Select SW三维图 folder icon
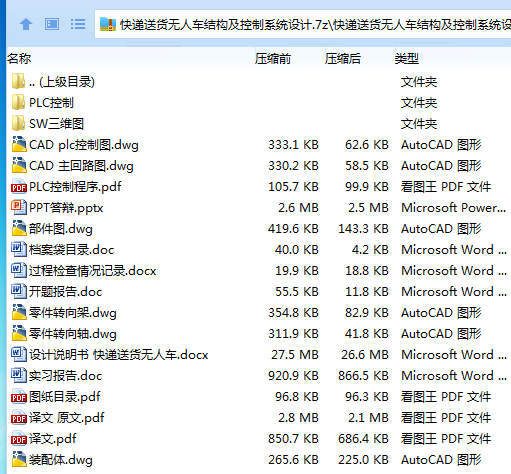This screenshot has height=474, width=511. (18, 123)
